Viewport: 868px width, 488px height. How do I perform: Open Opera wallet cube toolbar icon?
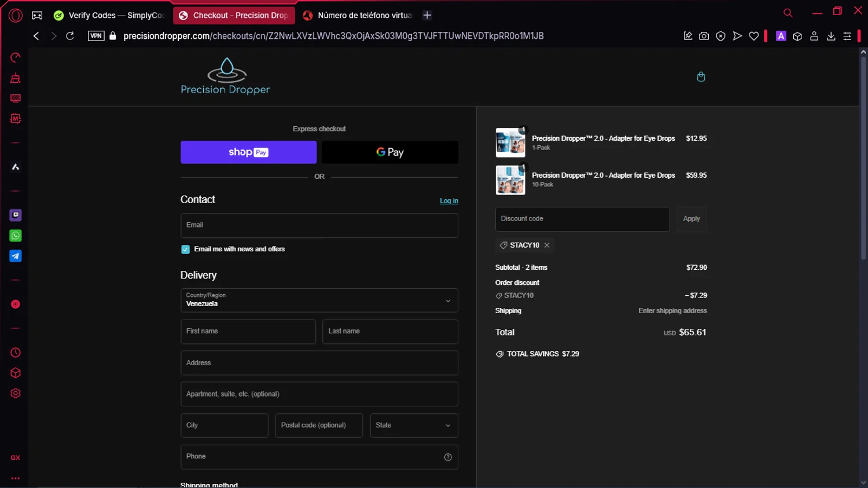(x=797, y=36)
